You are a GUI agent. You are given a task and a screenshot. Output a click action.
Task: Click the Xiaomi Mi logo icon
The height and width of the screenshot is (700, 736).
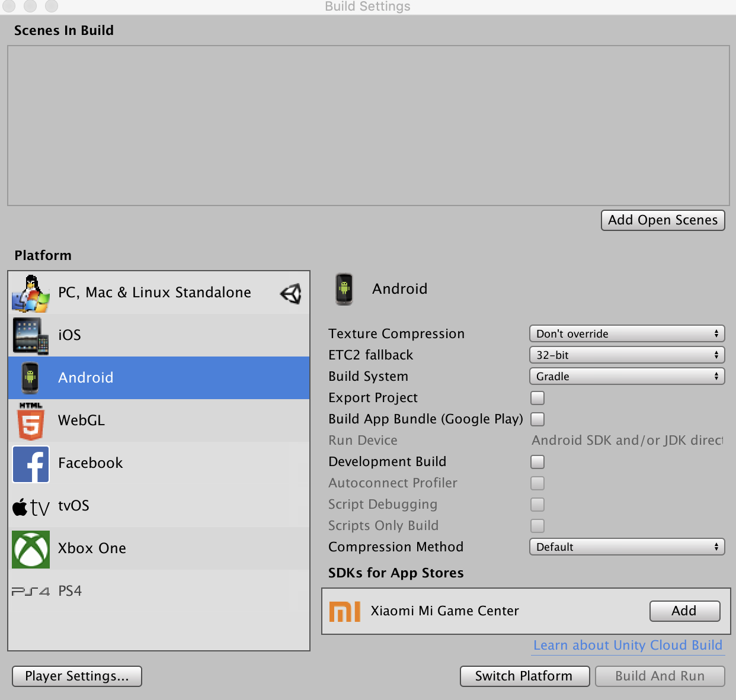coord(345,611)
